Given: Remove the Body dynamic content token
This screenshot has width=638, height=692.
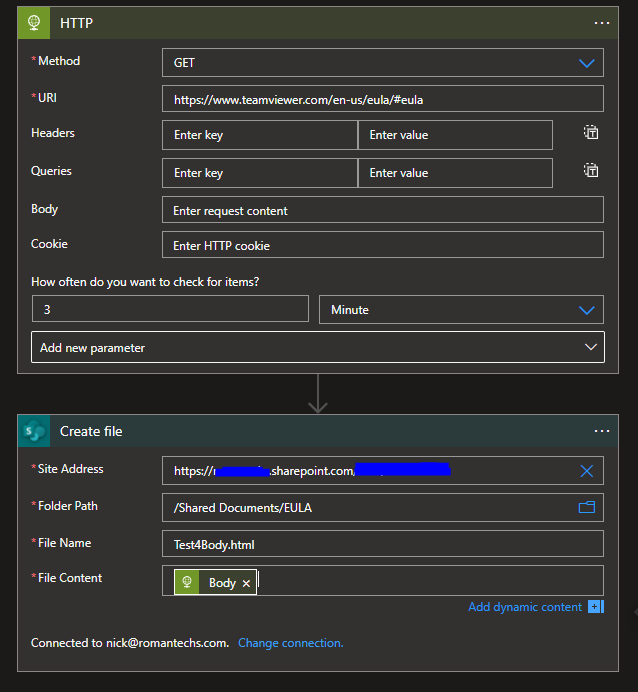Looking at the screenshot, I should [x=246, y=583].
